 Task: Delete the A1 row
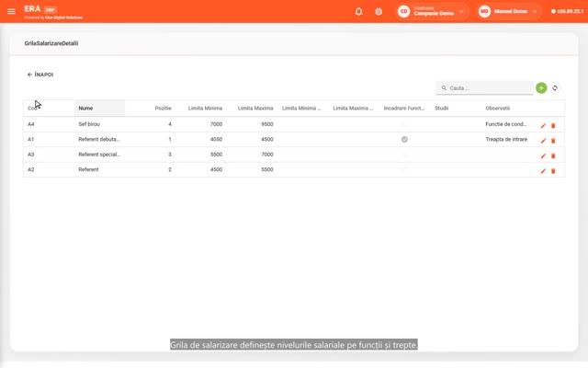553,141
